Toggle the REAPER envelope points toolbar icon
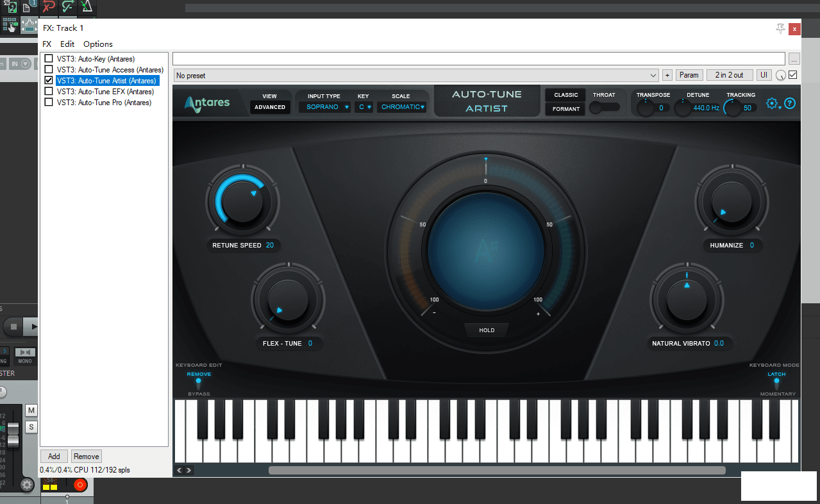 click(29, 25)
